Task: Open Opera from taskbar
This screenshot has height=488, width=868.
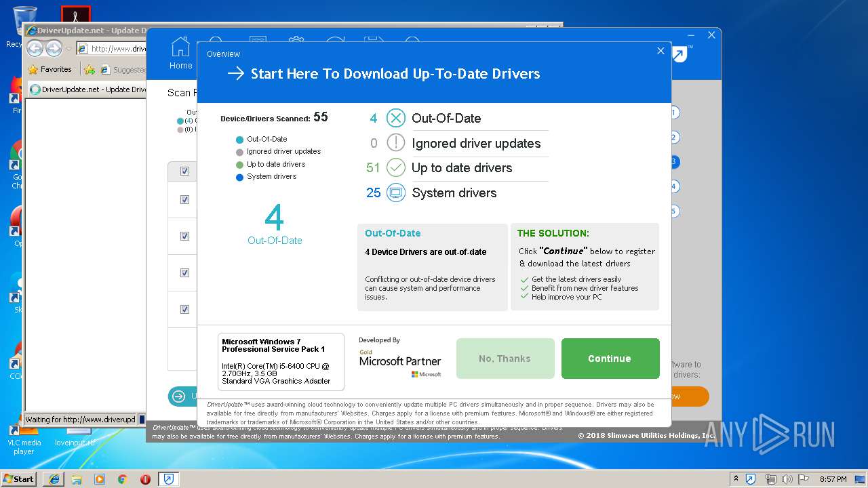Action: click(145, 479)
